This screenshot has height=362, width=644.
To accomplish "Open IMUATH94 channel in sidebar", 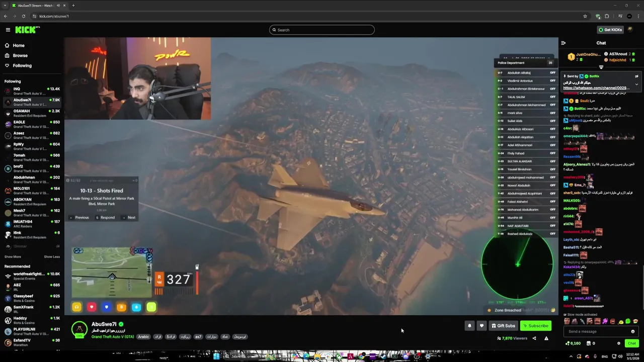I will [32, 224].
